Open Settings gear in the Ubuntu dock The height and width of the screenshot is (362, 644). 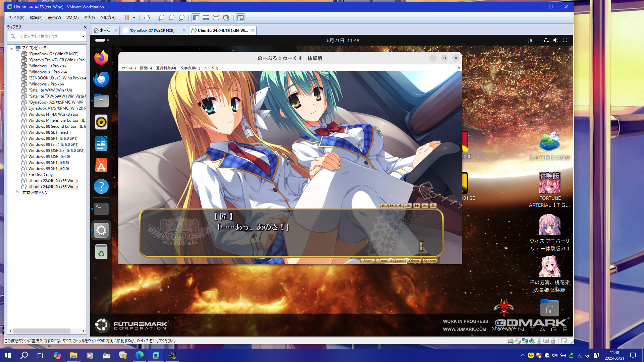101,230
